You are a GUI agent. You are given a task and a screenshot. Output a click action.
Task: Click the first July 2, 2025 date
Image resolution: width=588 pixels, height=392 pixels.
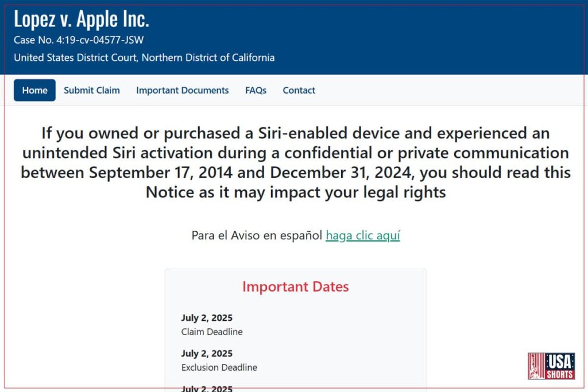207,318
